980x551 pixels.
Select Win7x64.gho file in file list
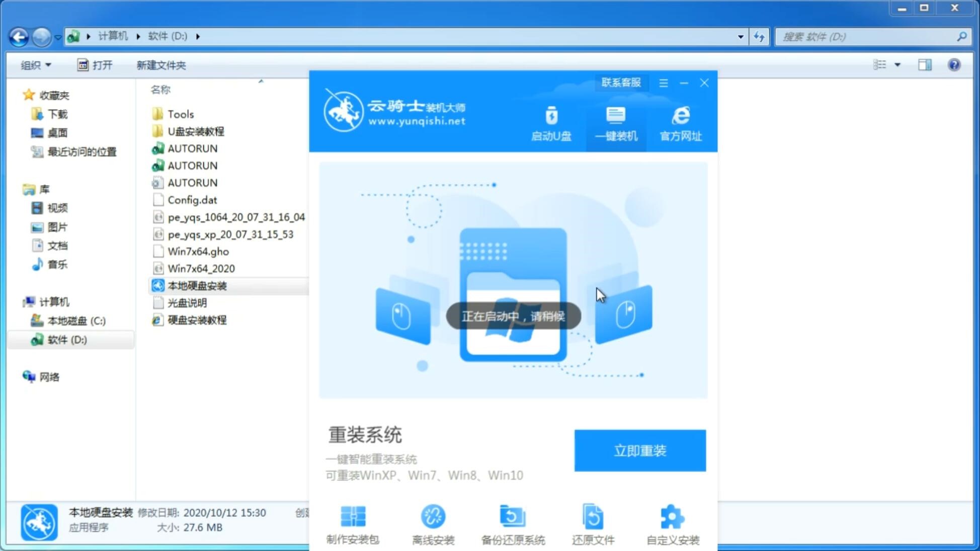tap(199, 251)
